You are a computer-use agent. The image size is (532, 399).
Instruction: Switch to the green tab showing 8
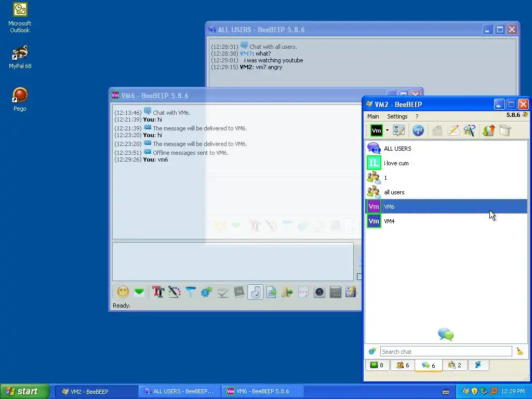tap(377, 365)
